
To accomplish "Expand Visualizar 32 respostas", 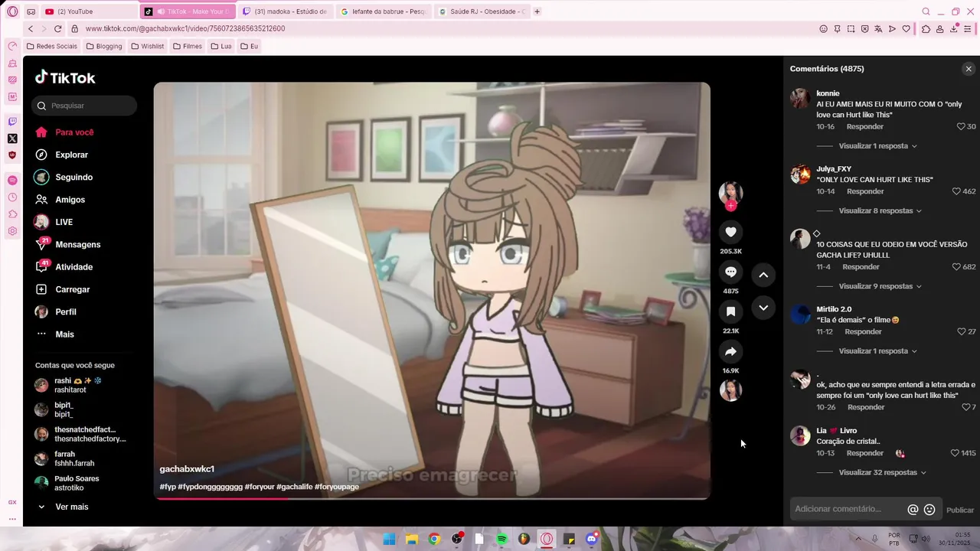I will click(x=882, y=473).
